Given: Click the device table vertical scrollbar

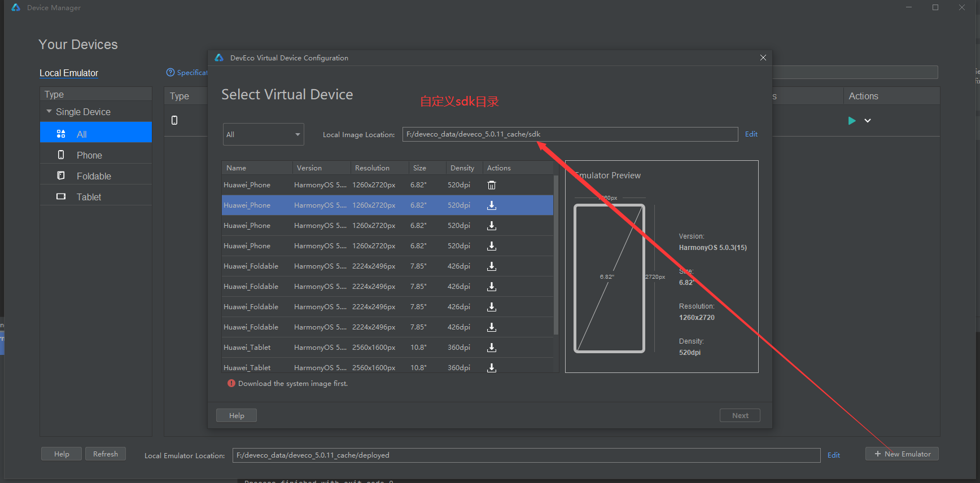Looking at the screenshot, I should coord(556,255).
